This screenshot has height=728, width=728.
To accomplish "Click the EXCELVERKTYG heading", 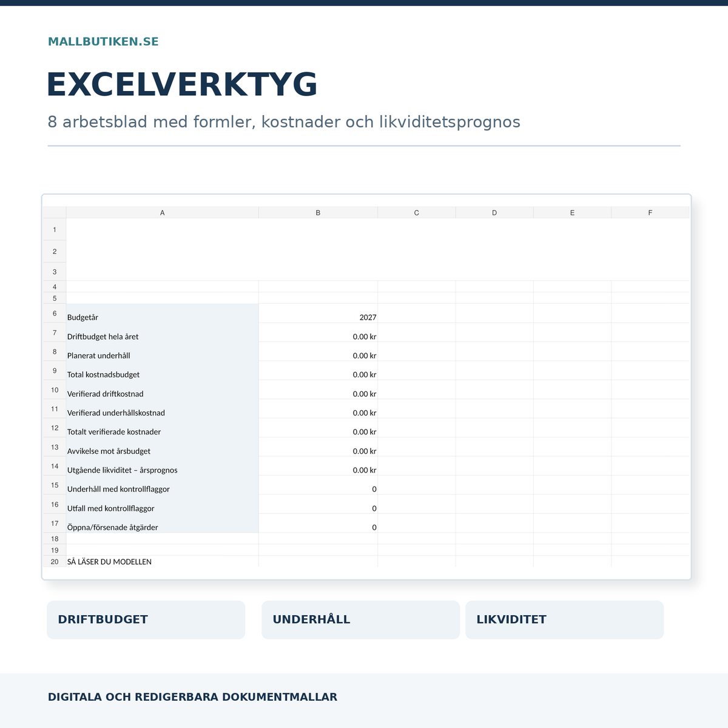I will click(182, 85).
